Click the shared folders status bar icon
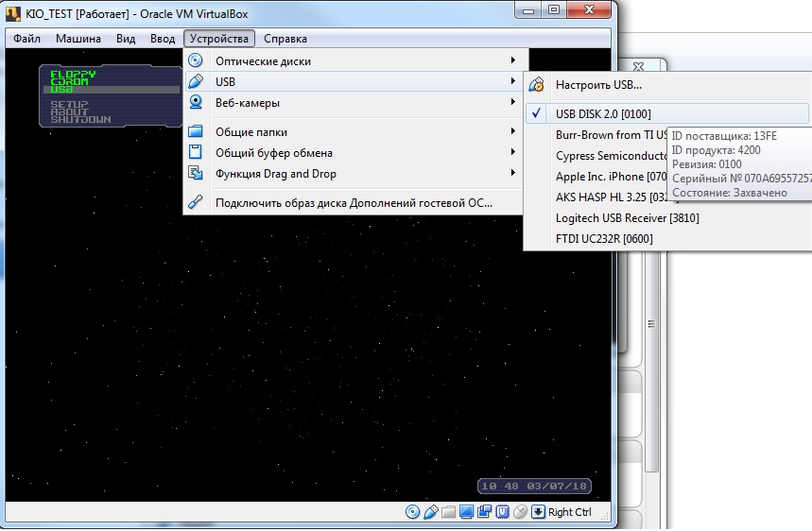This screenshot has width=812, height=531. coord(449,512)
